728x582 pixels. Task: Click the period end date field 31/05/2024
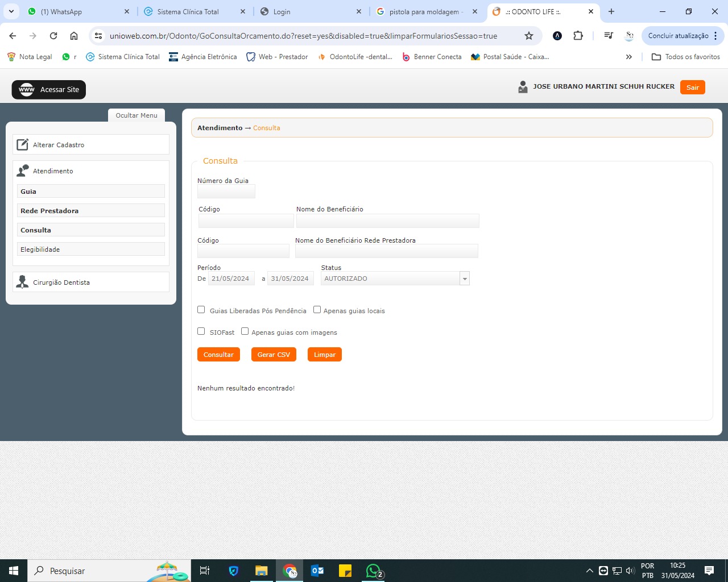coord(291,278)
